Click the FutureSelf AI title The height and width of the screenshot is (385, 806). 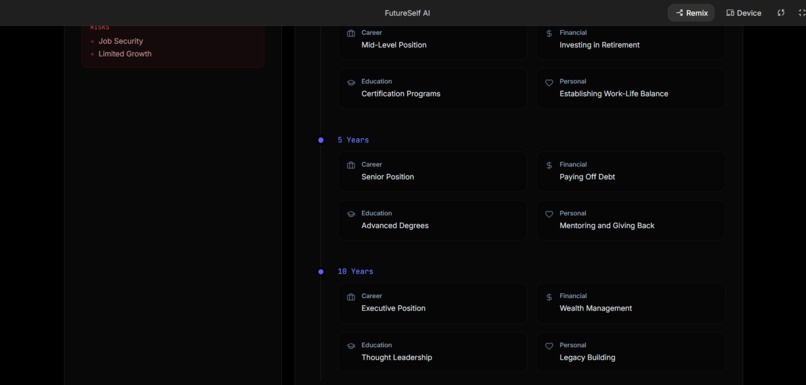click(x=407, y=13)
